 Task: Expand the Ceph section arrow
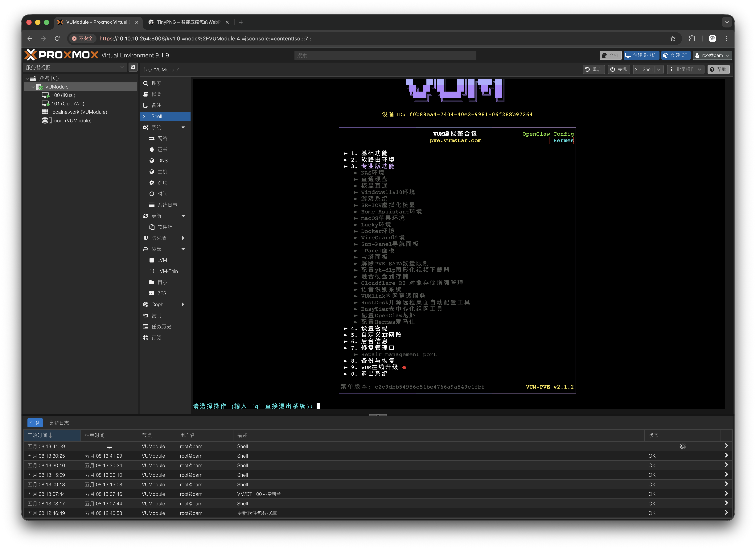tap(183, 304)
